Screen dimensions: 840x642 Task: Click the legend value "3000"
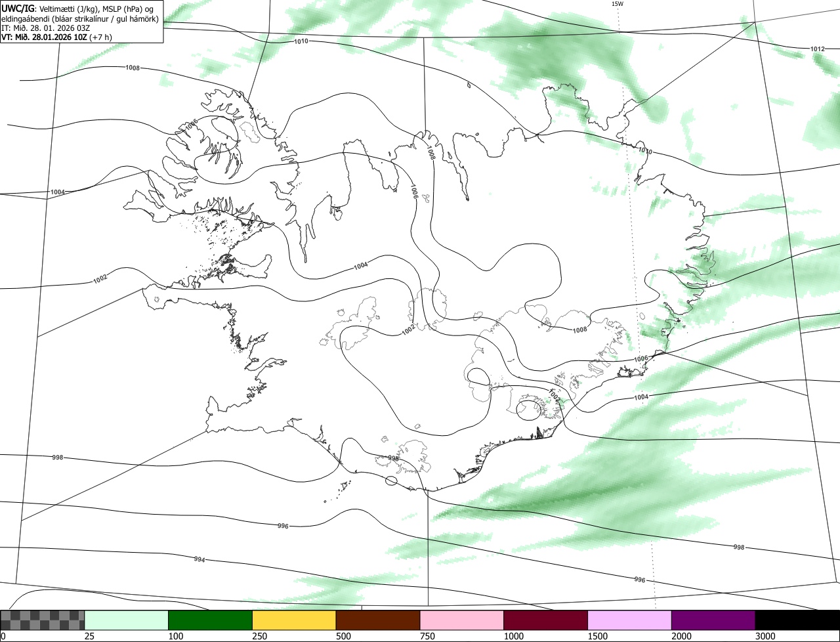[x=765, y=635]
